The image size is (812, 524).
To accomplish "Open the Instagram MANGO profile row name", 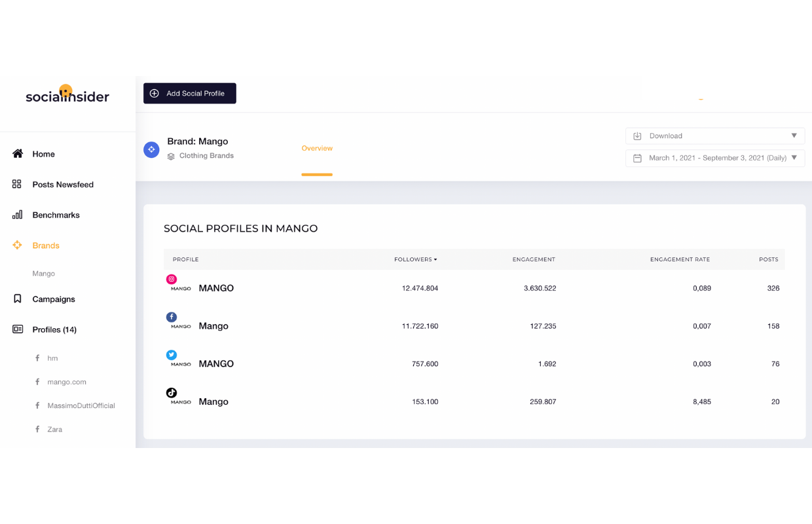I will click(216, 288).
